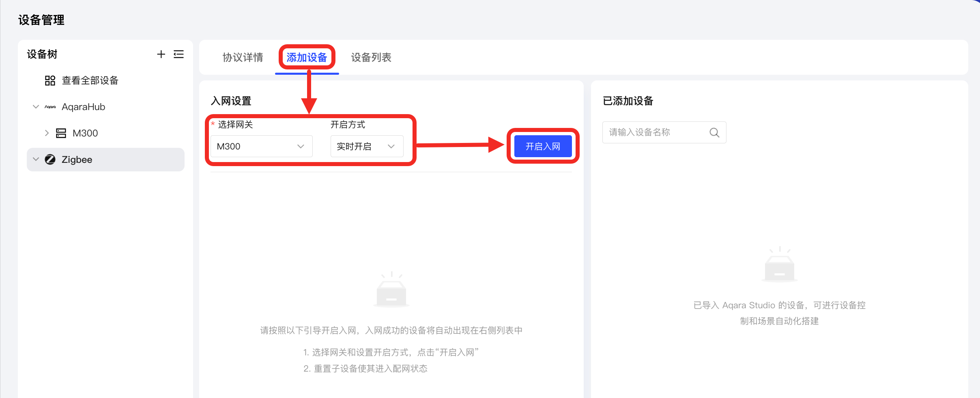Open the 选择网关 M300 dropdown
This screenshot has width=980, height=398.
point(262,146)
